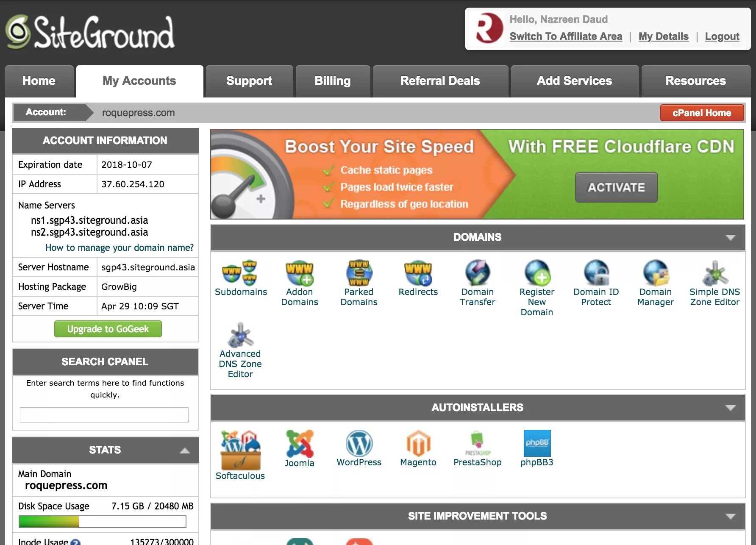Launch the Magento installer icon
The height and width of the screenshot is (545, 756).
click(418, 443)
